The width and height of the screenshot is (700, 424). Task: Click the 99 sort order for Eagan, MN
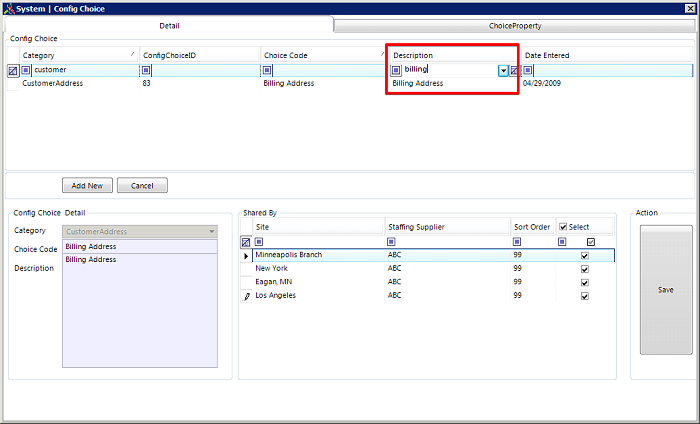533,282
